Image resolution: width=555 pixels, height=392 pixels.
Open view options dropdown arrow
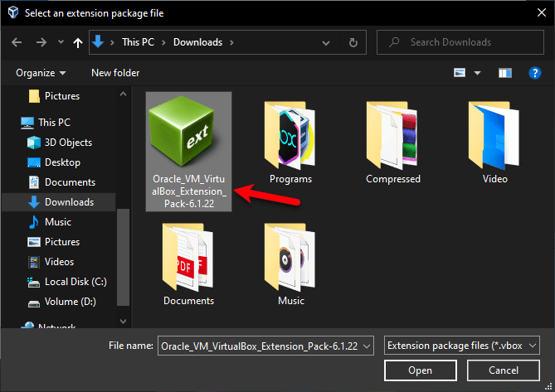click(477, 73)
